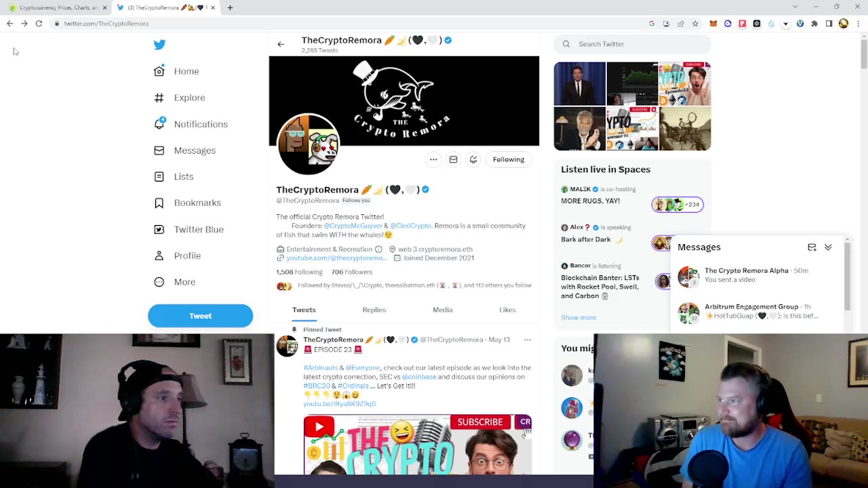Open The Crypto Remora Alpha chat
The image size is (868, 488).
click(758, 275)
